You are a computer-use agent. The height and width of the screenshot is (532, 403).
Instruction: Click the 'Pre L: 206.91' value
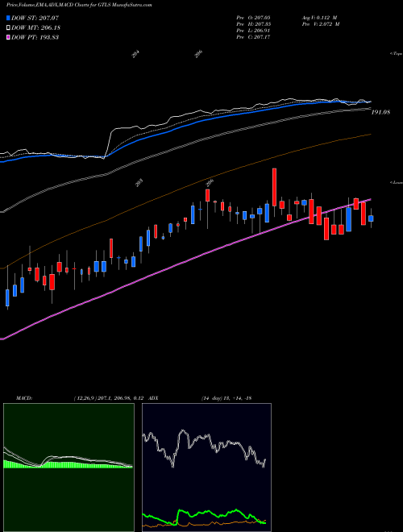253,30
